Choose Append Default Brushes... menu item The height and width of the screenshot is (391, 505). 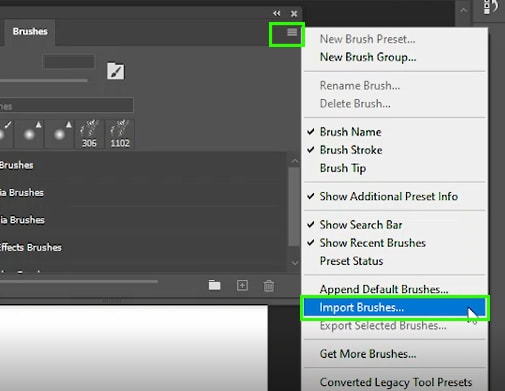pyautogui.click(x=384, y=289)
